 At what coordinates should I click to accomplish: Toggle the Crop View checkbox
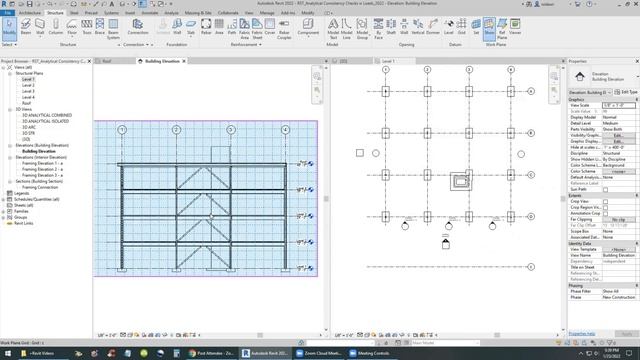coord(605,202)
